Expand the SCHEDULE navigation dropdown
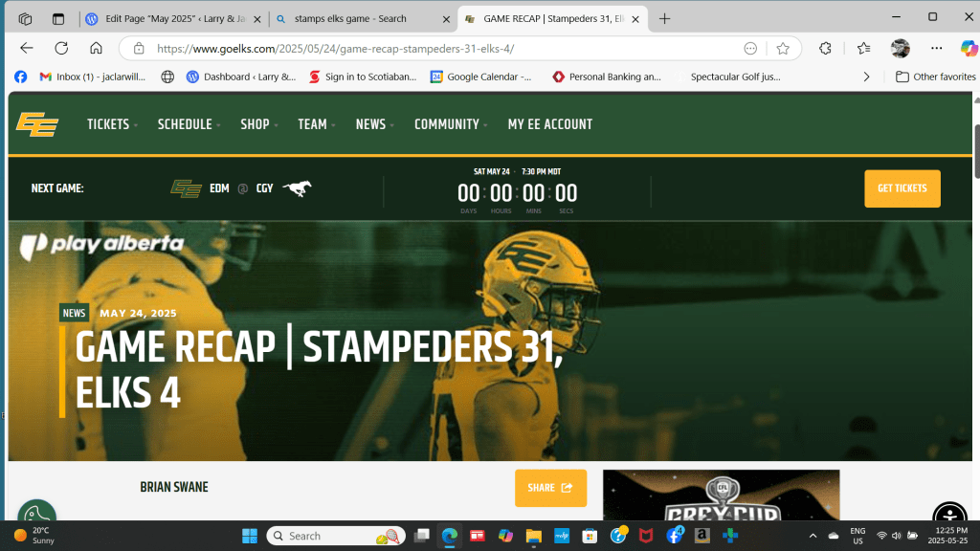Screen dimensions: 980x551 point(189,124)
